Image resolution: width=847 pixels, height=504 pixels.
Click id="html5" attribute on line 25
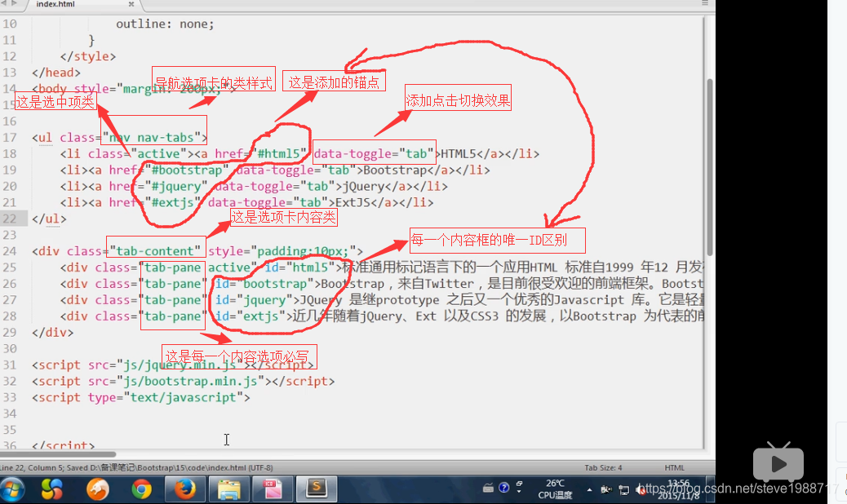coord(299,267)
